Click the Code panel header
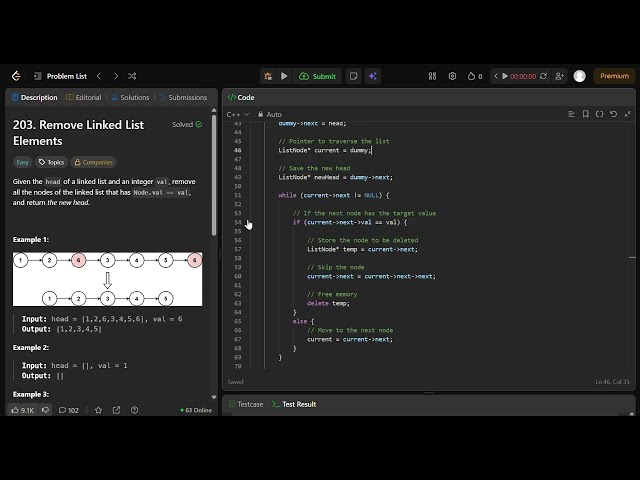Image resolution: width=640 pixels, height=480 pixels. pos(241,98)
